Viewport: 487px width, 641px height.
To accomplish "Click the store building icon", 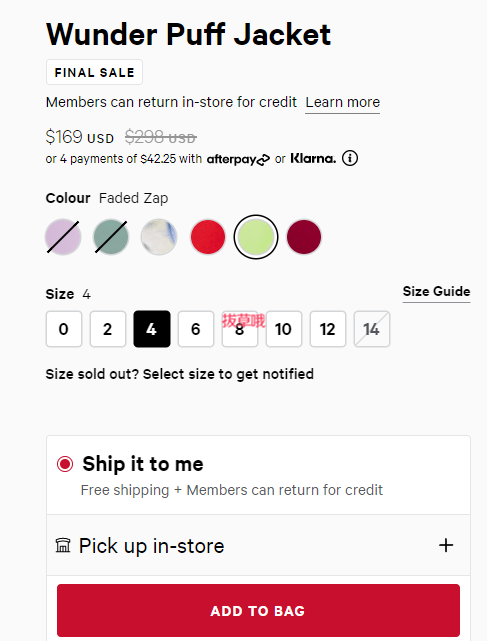I will tap(63, 545).
